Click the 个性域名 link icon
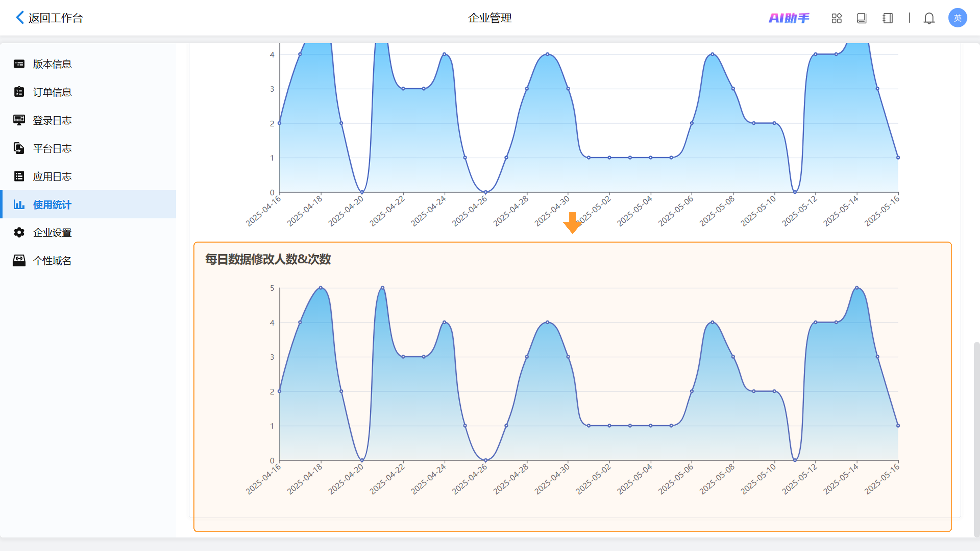This screenshot has height=551, width=980. point(19,261)
